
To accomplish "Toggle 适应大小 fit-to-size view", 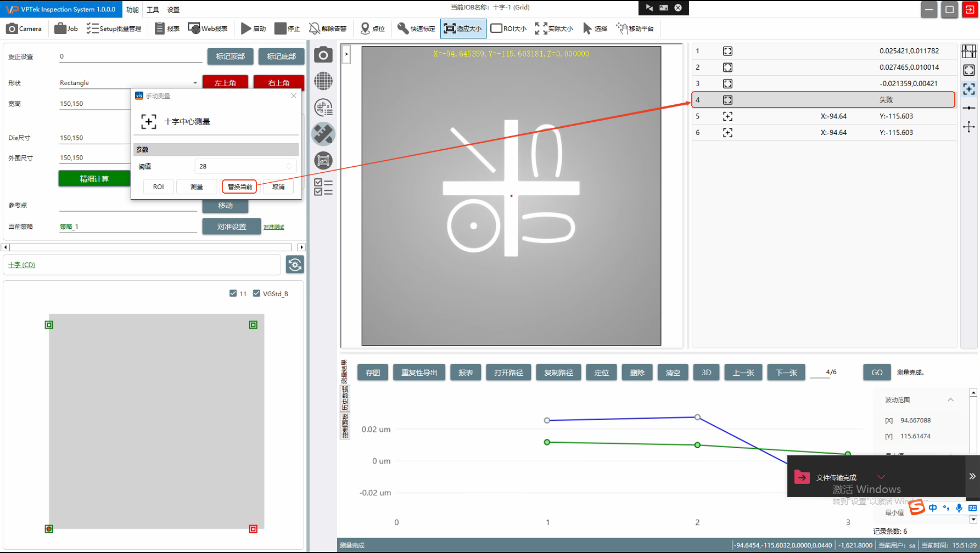I will (x=463, y=29).
